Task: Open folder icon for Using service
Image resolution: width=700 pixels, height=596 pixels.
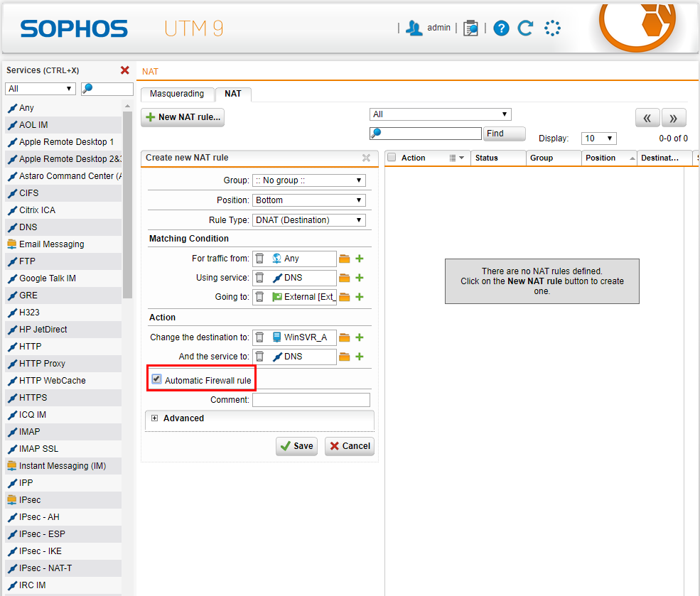Action: coord(344,278)
